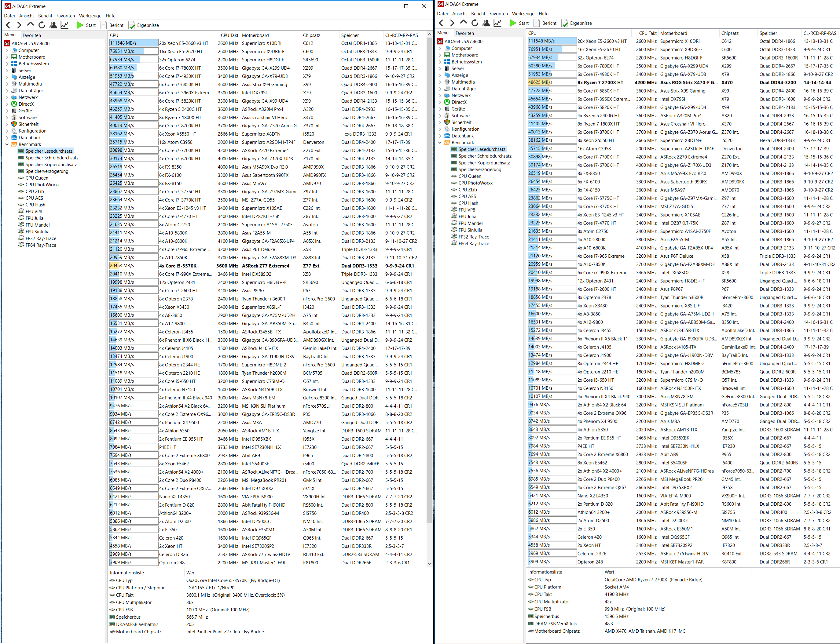Click scrollbar down arrow in left results list
Viewport: 840px width, 644px height.
pos(429,564)
